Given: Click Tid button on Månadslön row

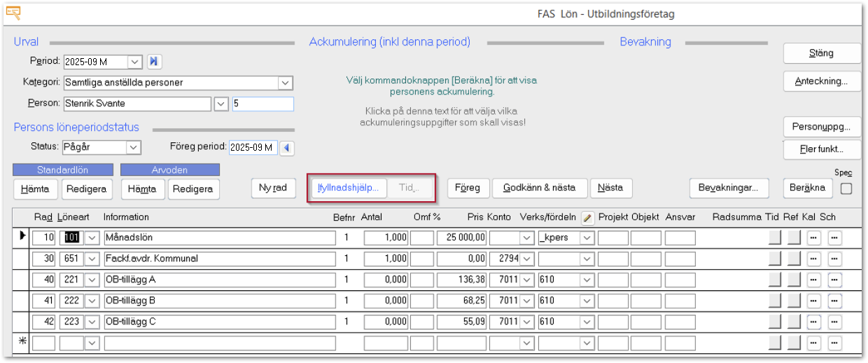Looking at the screenshot, I should 775,238.
